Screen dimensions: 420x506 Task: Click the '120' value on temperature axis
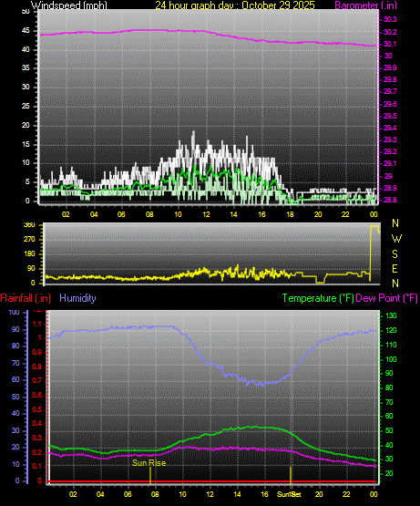click(x=391, y=331)
